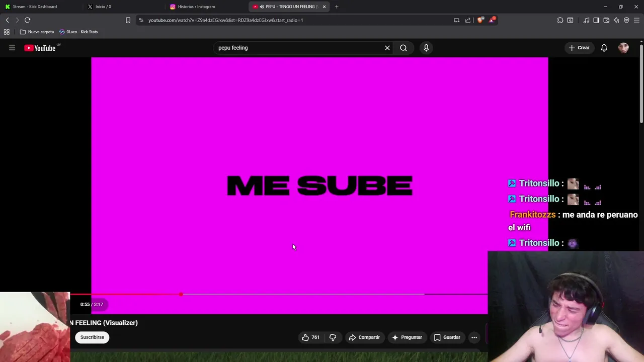The height and width of the screenshot is (362, 644).
Task: Share this page from the address bar
Action: point(468,20)
